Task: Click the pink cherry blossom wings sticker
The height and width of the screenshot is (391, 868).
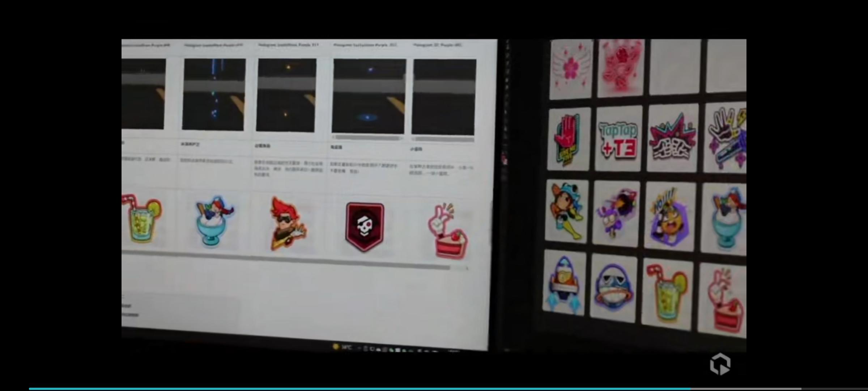Action: click(x=571, y=68)
